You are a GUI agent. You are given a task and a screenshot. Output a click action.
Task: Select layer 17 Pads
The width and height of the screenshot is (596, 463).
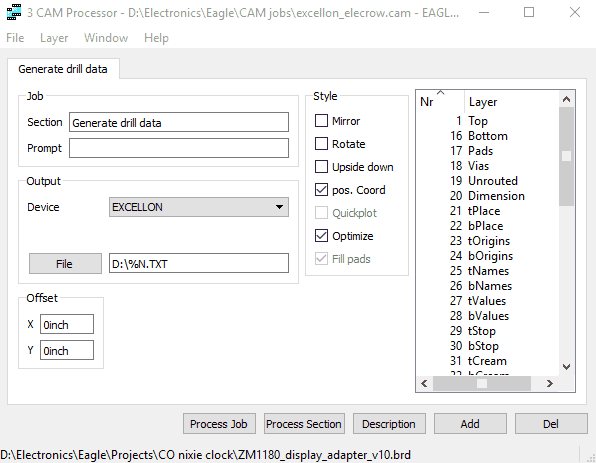pyautogui.click(x=488, y=151)
